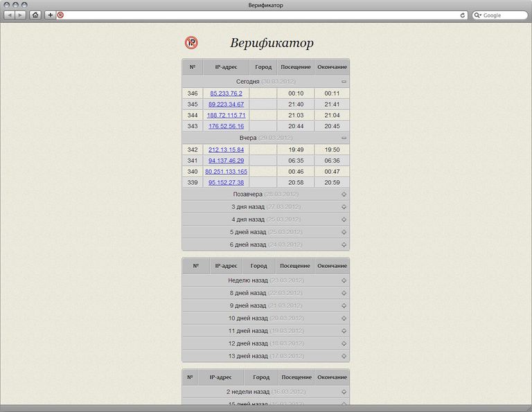This screenshot has height=412, width=532.
Task: Open the browser home page icon
Action: click(35, 15)
